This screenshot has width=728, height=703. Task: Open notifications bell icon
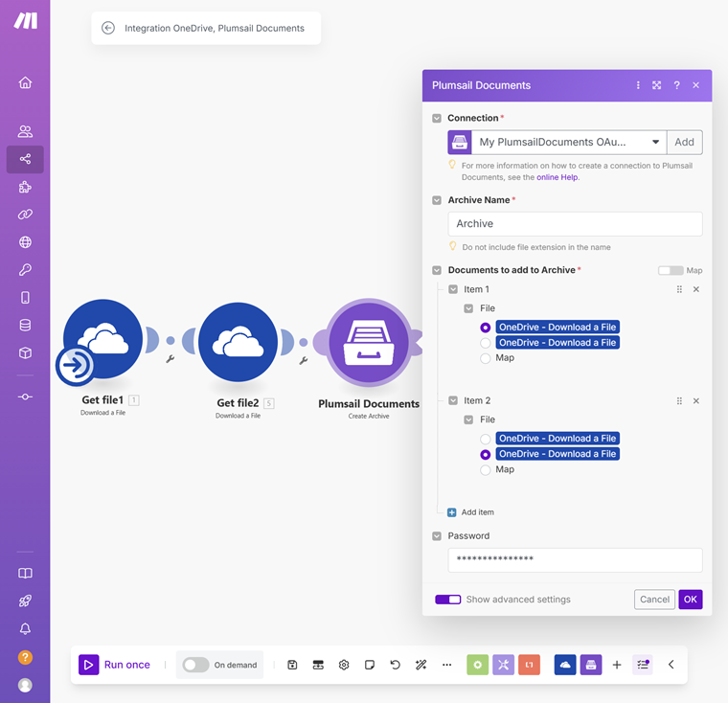point(25,628)
